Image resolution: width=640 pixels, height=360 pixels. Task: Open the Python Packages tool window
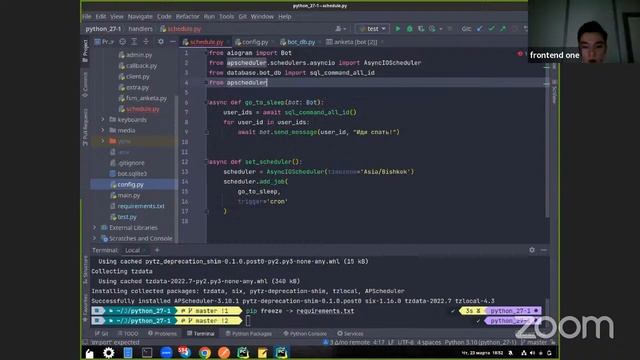(x=249, y=333)
